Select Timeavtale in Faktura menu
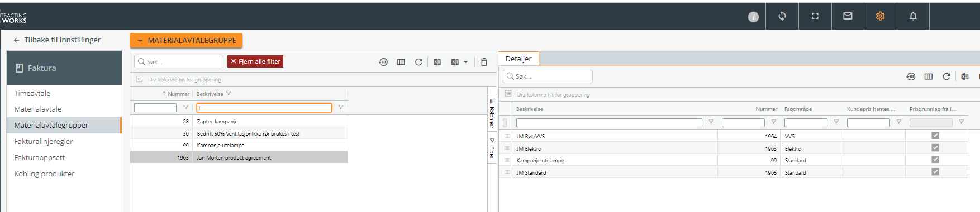Viewport: 980px width, 212px height. 32,93
